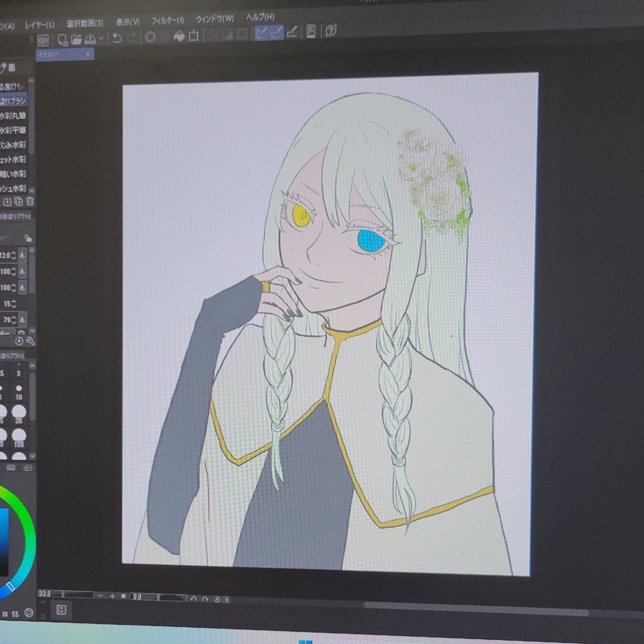
Task: Toggle the first highlighted snap-to-ruler icon
Action: point(261,33)
